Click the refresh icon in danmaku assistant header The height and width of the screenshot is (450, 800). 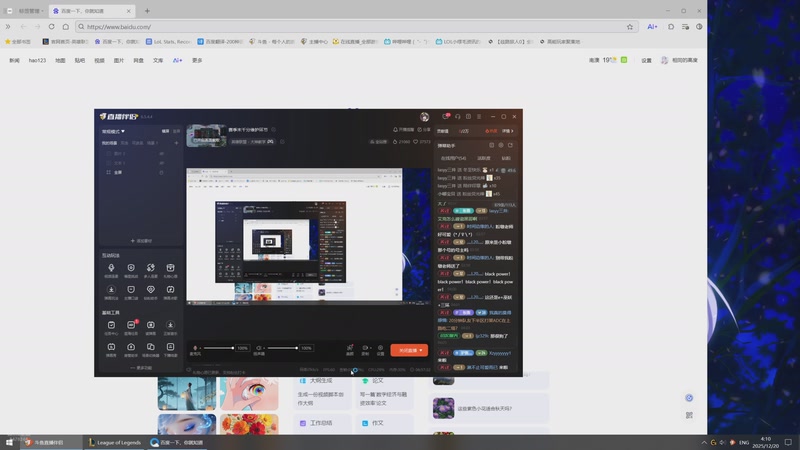coord(510,145)
